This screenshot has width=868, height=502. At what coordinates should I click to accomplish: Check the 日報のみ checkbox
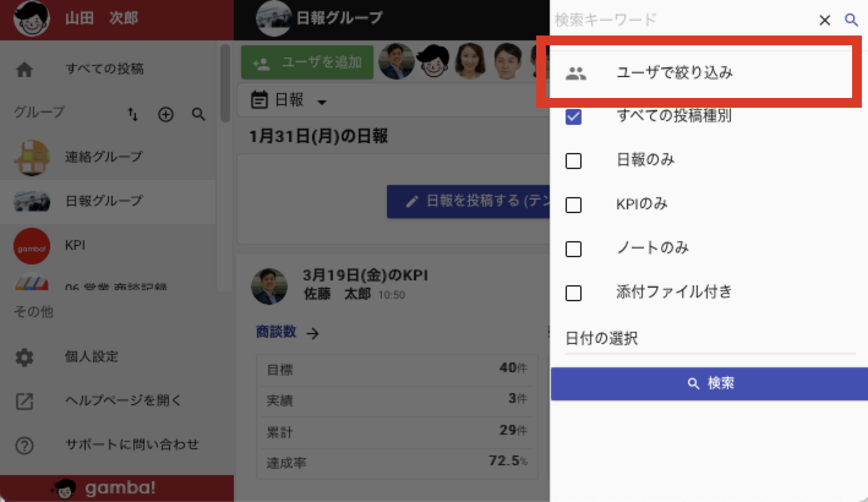click(x=574, y=161)
